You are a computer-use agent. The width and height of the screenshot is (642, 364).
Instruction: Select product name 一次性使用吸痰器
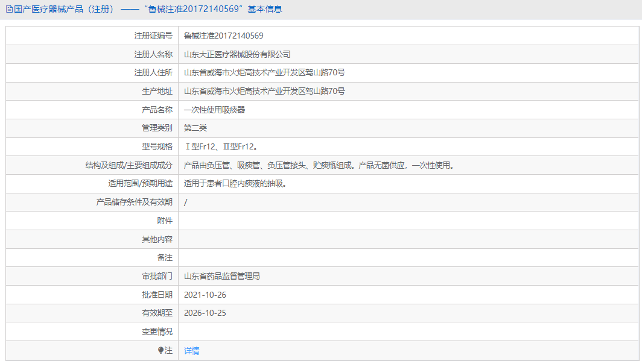point(215,110)
